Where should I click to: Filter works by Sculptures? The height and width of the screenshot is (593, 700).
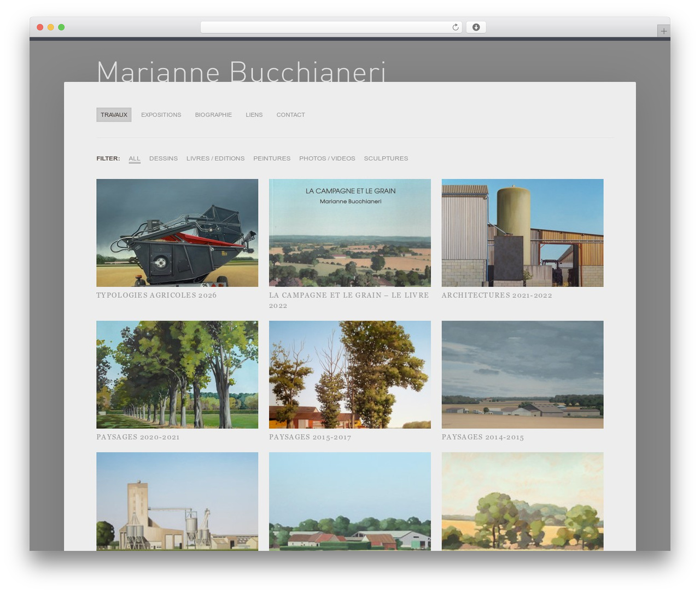click(386, 159)
